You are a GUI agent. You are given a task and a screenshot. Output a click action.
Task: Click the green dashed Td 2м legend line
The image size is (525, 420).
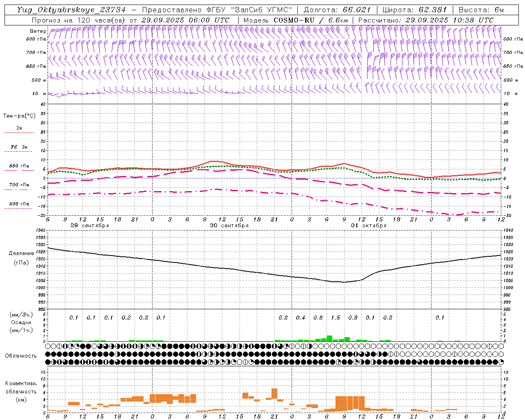coord(19,152)
